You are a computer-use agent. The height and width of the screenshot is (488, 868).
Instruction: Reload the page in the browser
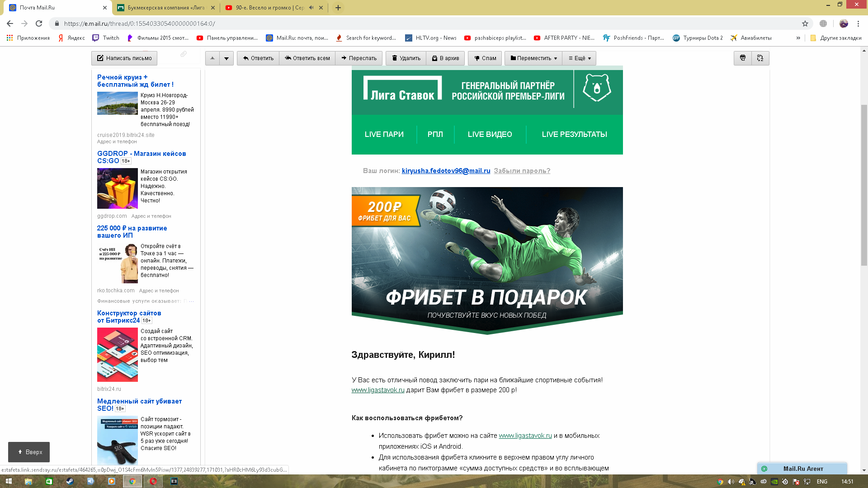[39, 23]
